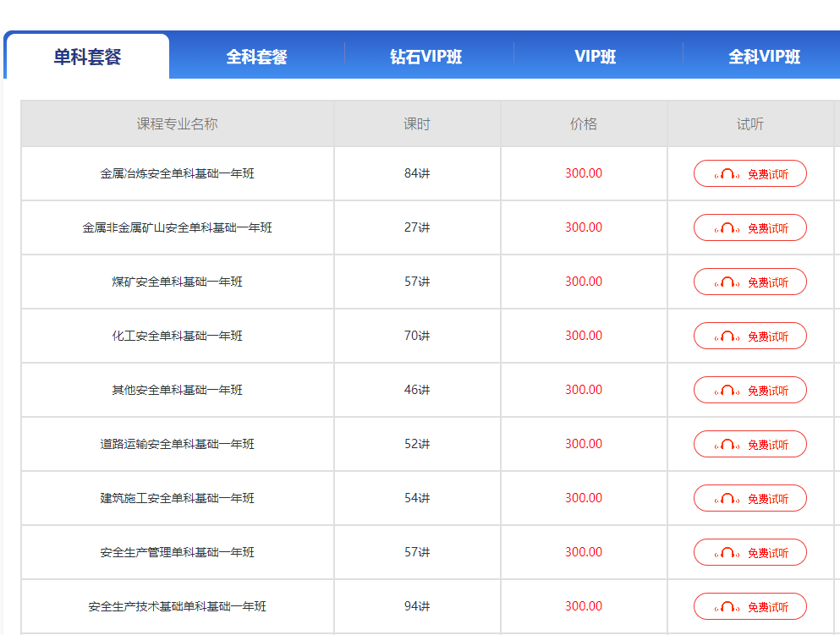The image size is (840, 635).
Task: Click the 94讲 lesson count
Action: 417,606
